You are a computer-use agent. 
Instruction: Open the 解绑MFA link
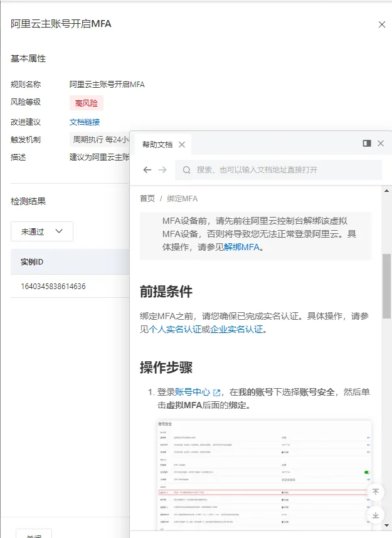pos(241,247)
